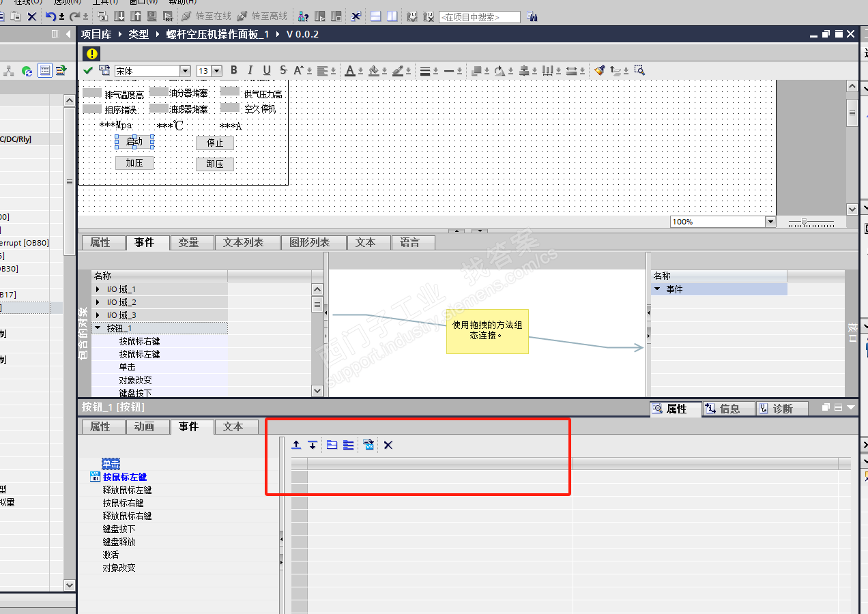
Task: Click the 卸压 button on canvas
Action: coord(215,164)
